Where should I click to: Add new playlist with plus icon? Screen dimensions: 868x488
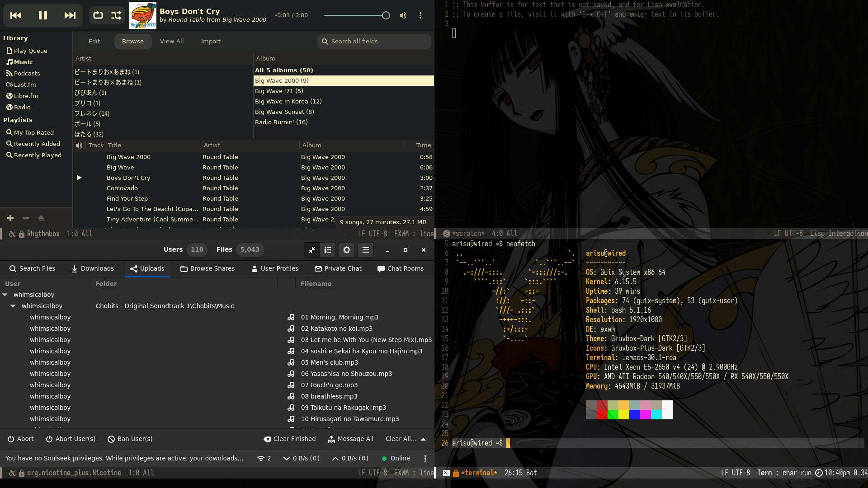[10, 218]
